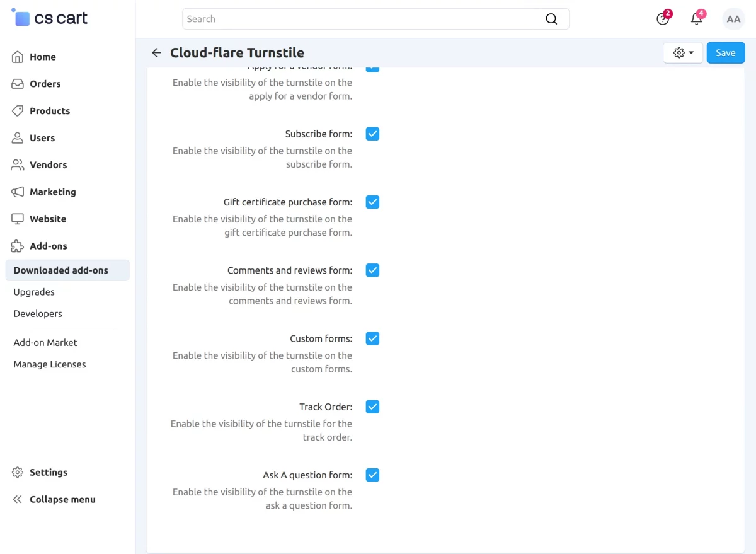Click the track order description text

pyautogui.click(x=261, y=430)
